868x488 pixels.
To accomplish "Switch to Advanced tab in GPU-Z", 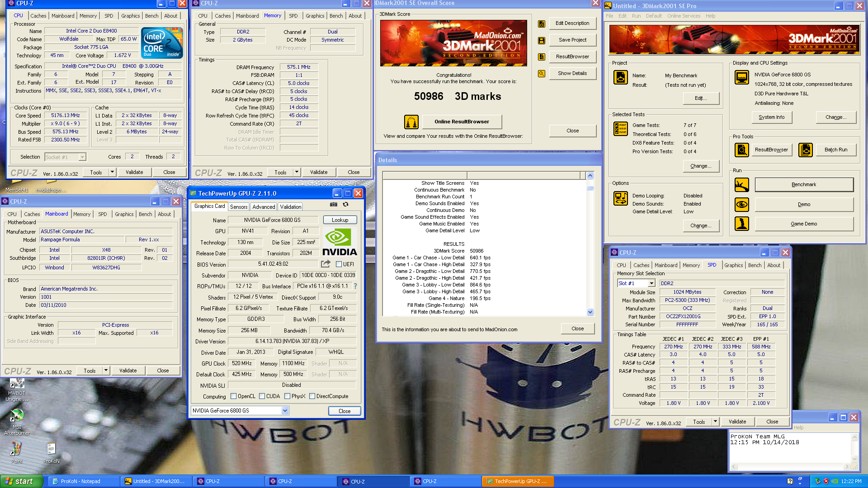I will [x=264, y=207].
